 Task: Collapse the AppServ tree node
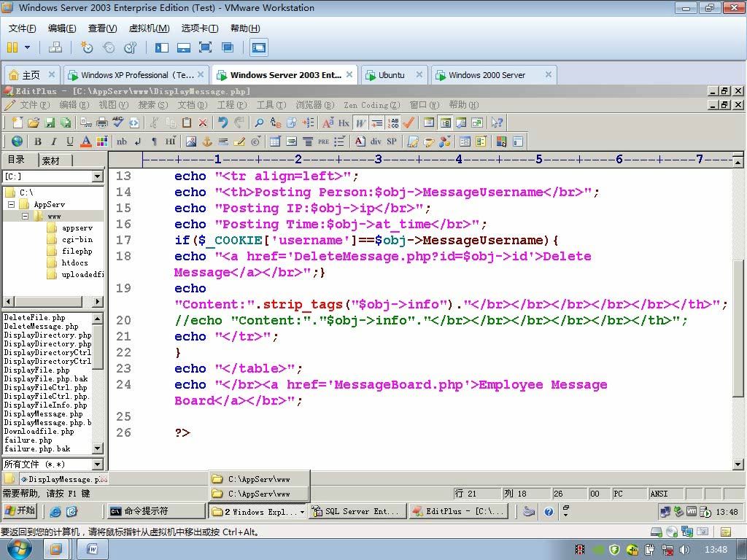pyautogui.click(x=12, y=204)
